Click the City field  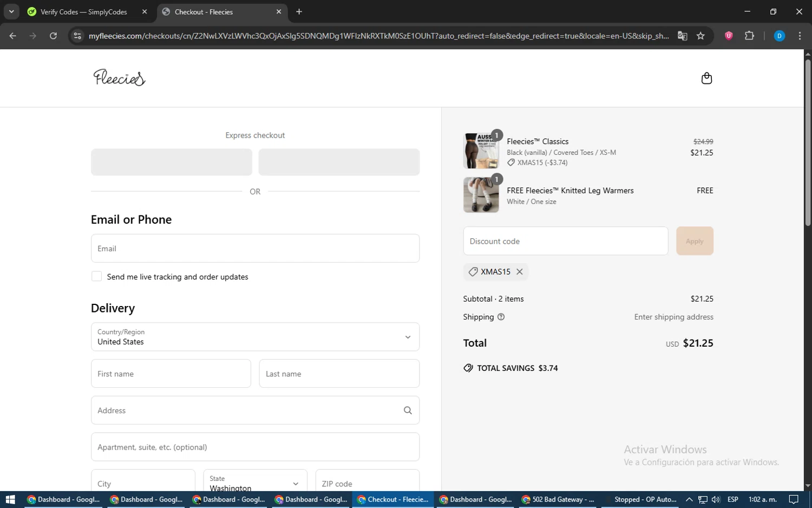coord(143,481)
